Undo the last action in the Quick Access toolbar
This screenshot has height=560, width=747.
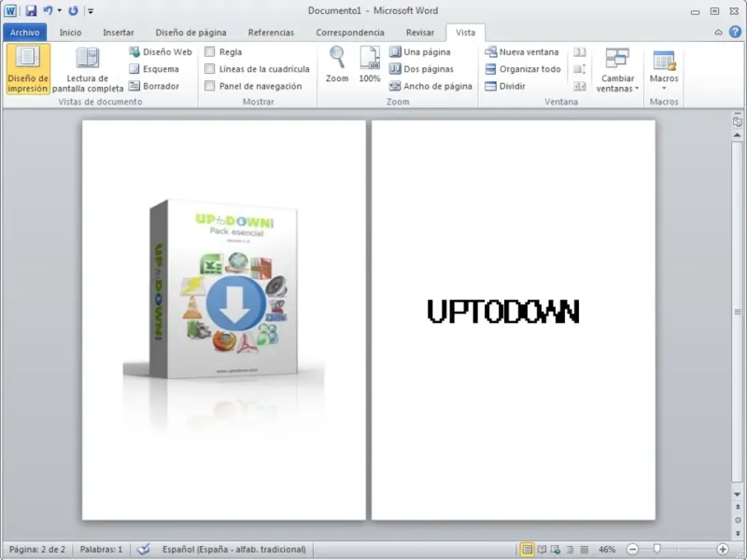pyautogui.click(x=48, y=10)
